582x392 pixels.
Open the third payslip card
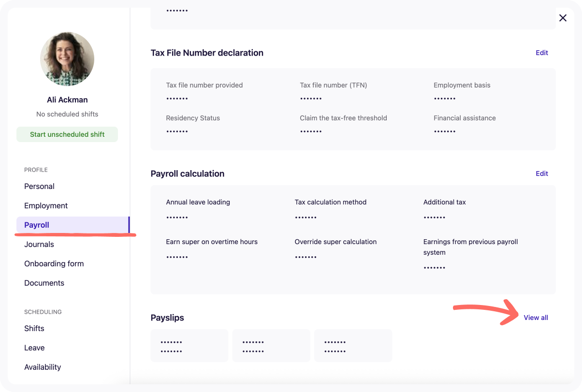353,345
